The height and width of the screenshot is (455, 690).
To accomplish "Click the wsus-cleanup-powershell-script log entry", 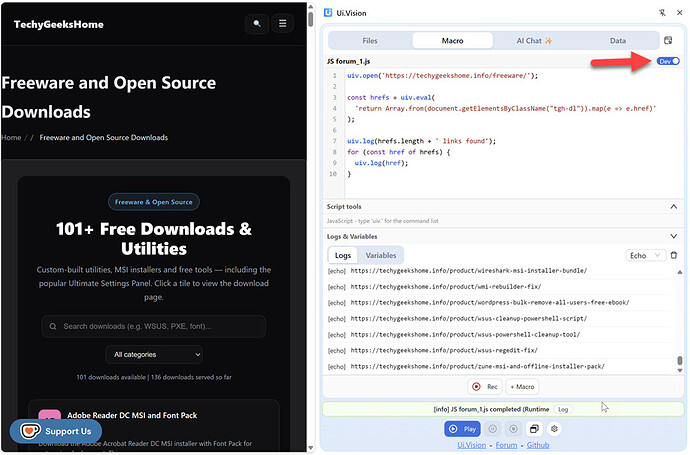I will coord(469,319).
